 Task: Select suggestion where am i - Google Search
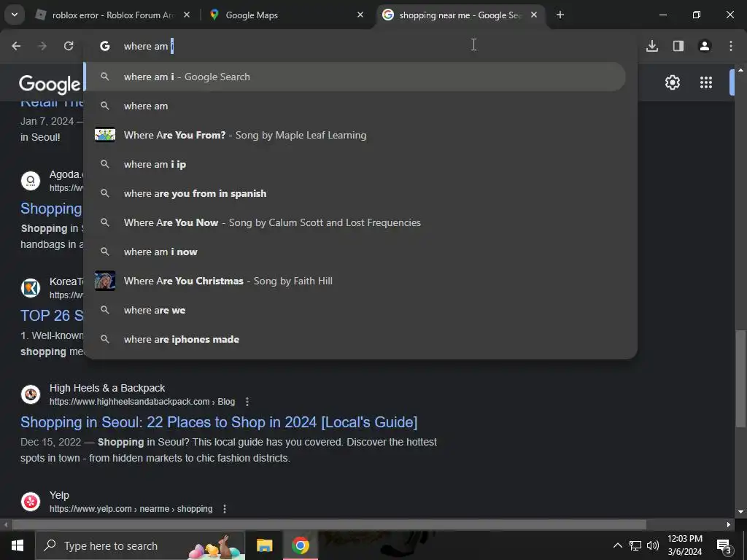(x=355, y=77)
